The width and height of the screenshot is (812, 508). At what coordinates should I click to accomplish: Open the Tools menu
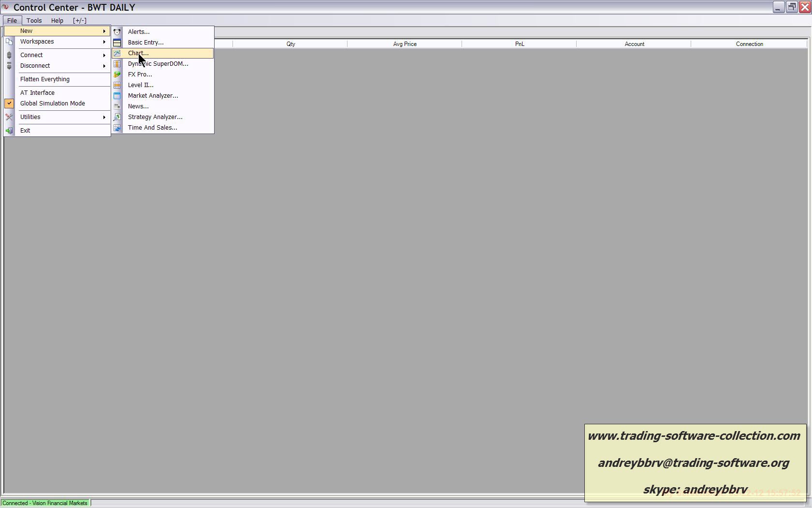click(x=34, y=21)
